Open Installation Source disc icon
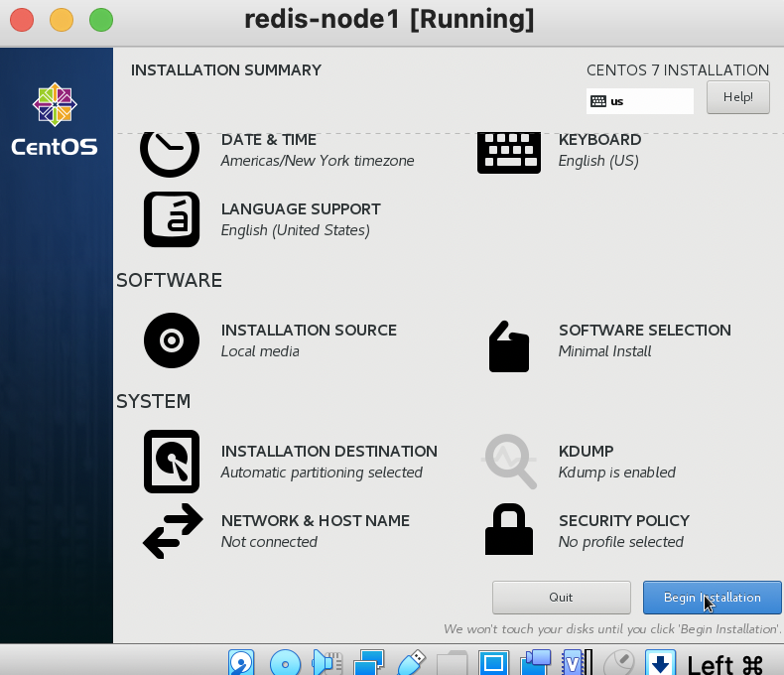The width and height of the screenshot is (784, 675). click(172, 340)
